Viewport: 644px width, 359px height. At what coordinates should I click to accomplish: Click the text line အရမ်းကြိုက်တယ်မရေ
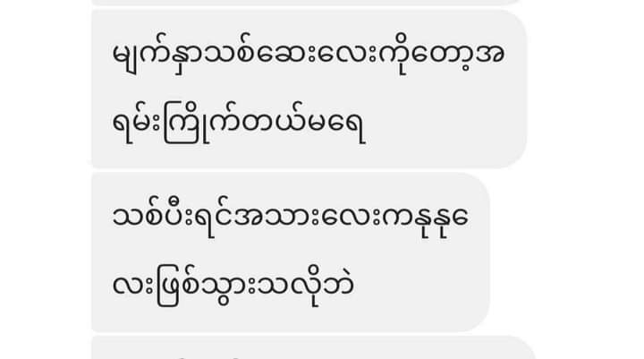[239, 123]
